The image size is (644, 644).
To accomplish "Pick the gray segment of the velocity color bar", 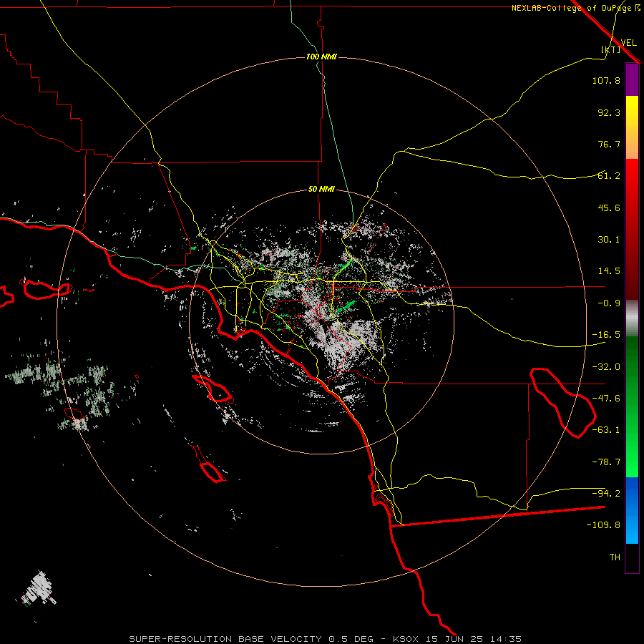I will tap(632, 318).
